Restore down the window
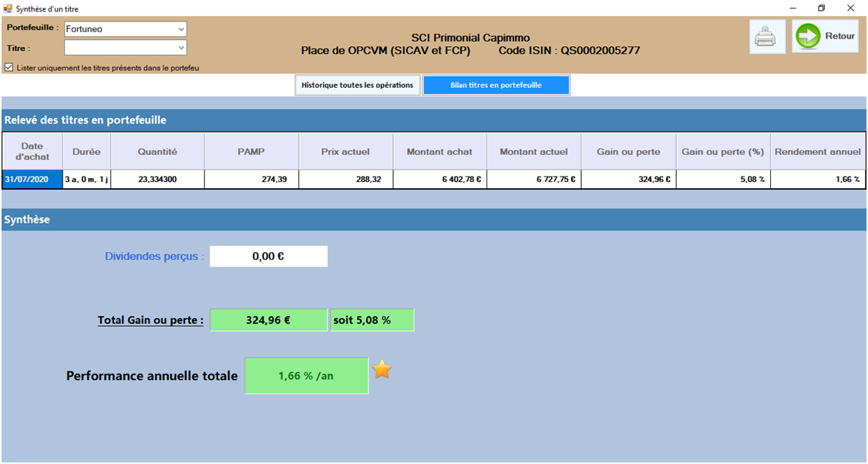Image resolution: width=868 pixels, height=464 pixels. [822, 8]
